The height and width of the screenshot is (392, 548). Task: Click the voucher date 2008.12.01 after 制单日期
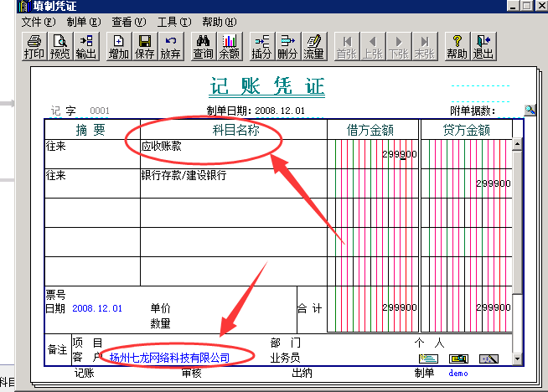click(x=280, y=111)
